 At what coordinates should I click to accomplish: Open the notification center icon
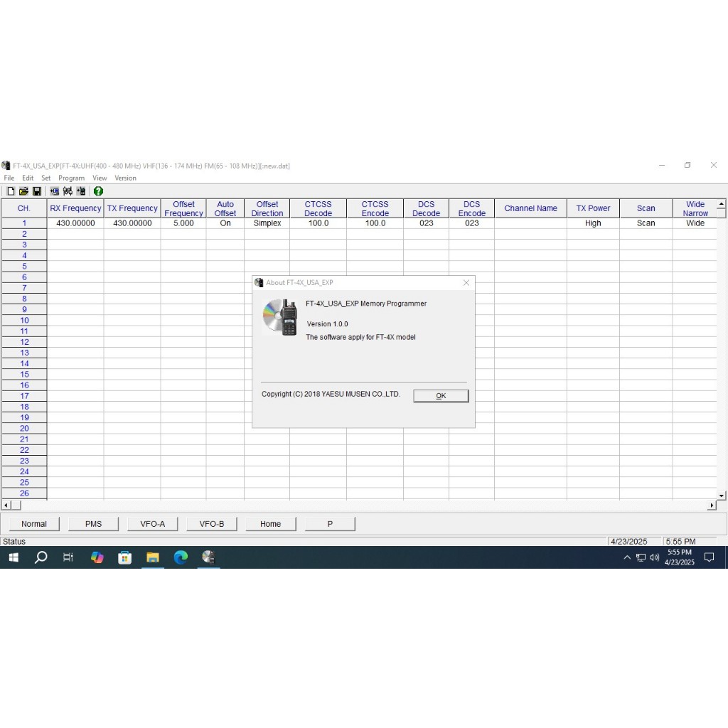click(709, 557)
